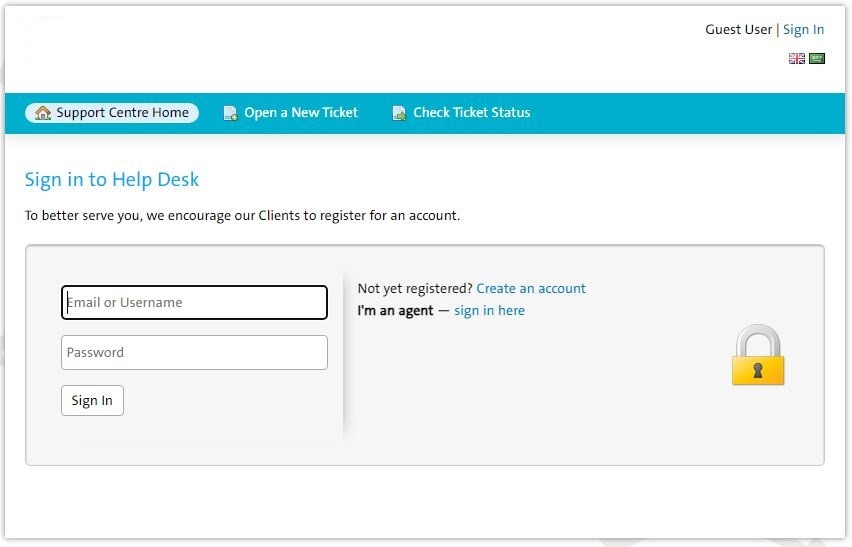Image resolution: width=852 pixels, height=547 pixels.
Task: Switch language using the UK flag icon
Action: (797, 58)
